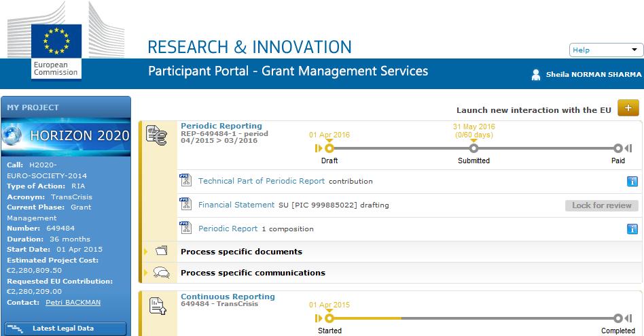The image size is (644, 336).
Task: Open Sheila NORMAN SHARMA user account
Action: 594,74
